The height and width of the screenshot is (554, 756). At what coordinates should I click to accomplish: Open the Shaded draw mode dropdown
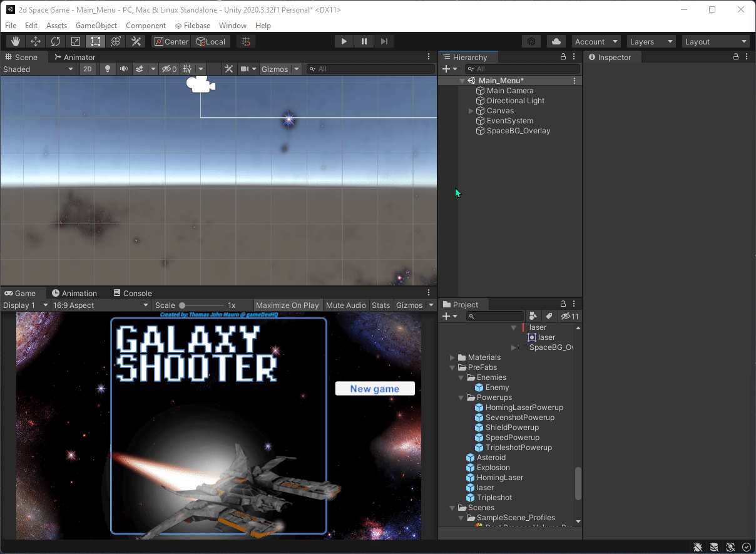point(38,69)
